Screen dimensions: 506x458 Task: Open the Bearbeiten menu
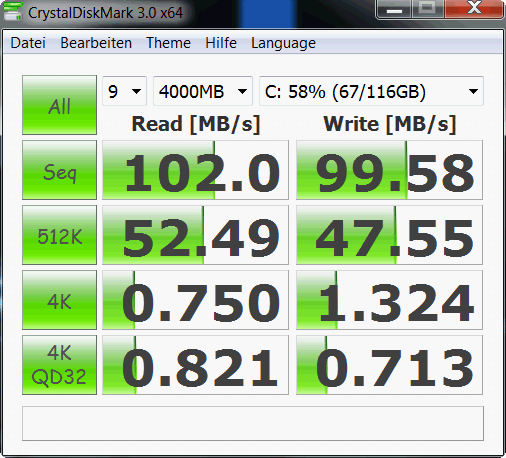(96, 43)
